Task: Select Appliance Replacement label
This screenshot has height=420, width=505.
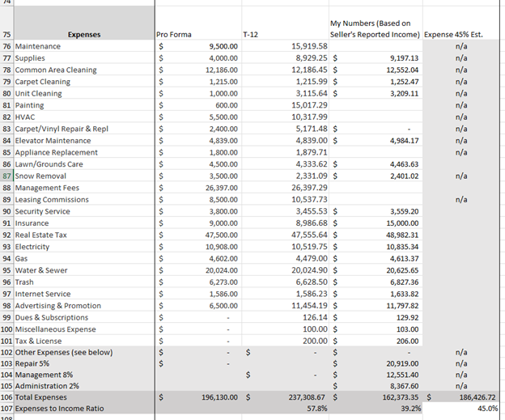Action: [x=84, y=152]
